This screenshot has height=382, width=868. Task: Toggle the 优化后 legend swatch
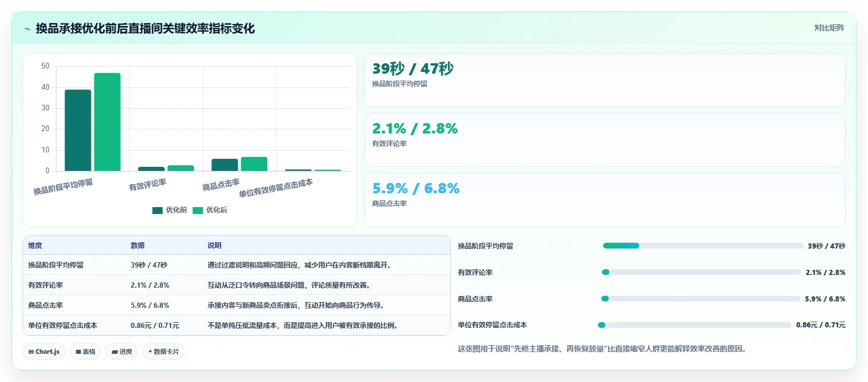198,211
